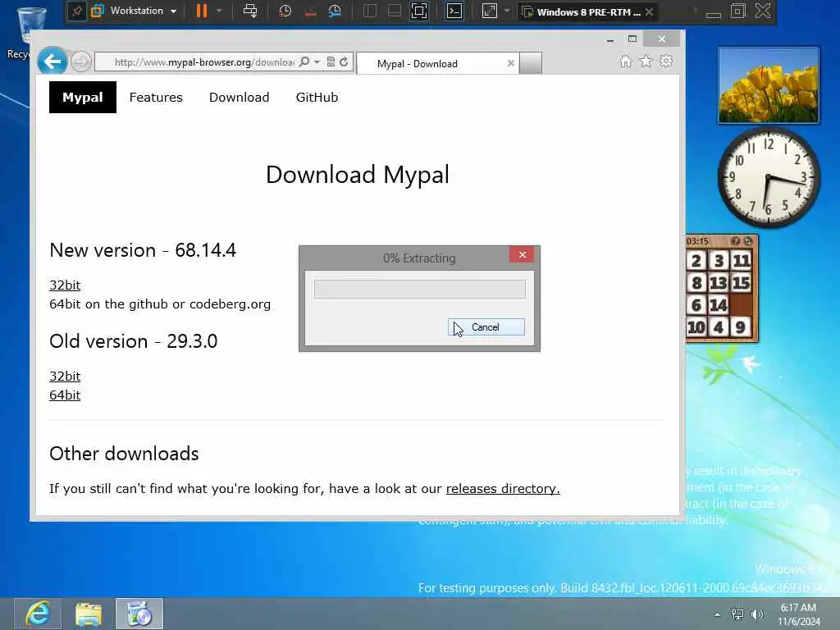Expand the power options arrow beside pause
840x630 pixels.
point(219,11)
